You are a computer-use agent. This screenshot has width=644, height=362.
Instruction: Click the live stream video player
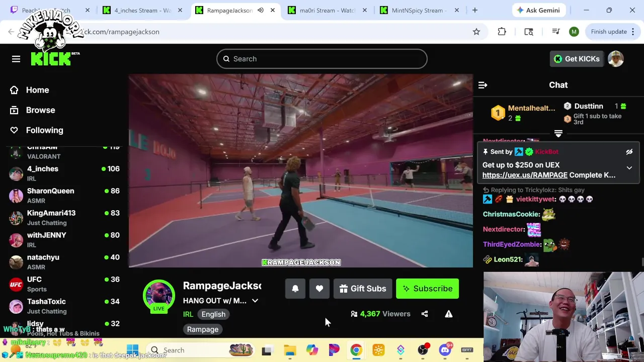301,171
